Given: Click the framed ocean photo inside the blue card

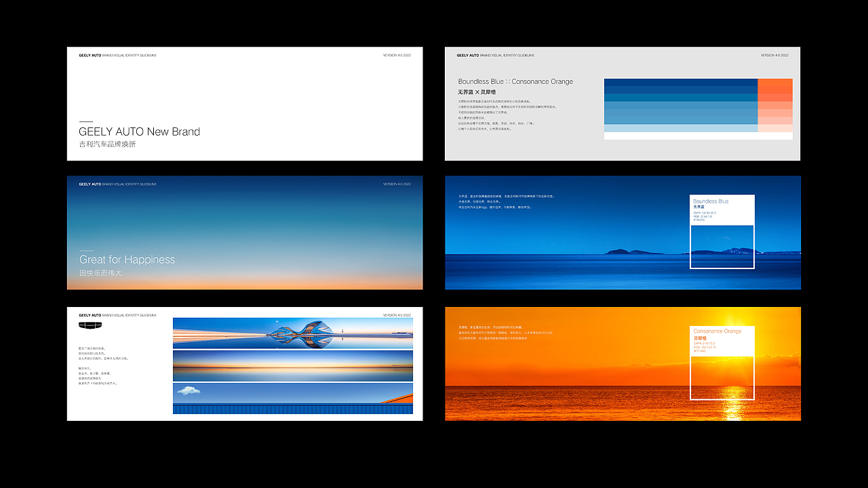Looking at the screenshot, I should (722, 247).
